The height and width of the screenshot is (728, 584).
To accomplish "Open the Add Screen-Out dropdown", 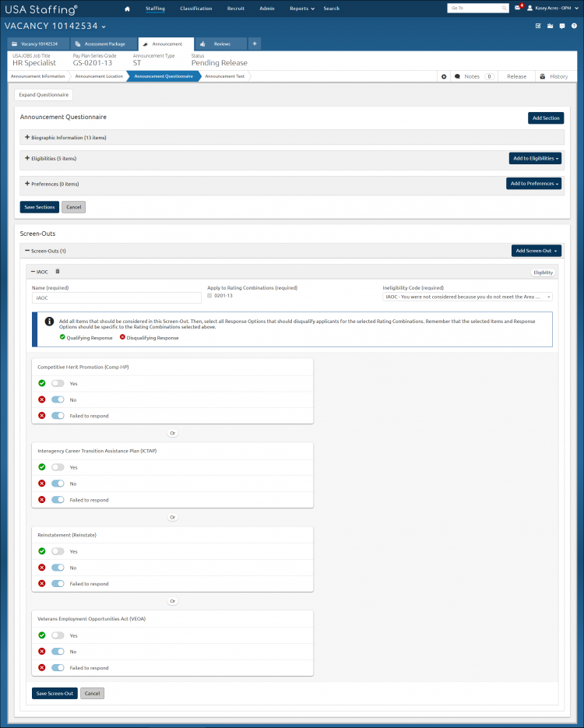I will pyautogui.click(x=537, y=251).
